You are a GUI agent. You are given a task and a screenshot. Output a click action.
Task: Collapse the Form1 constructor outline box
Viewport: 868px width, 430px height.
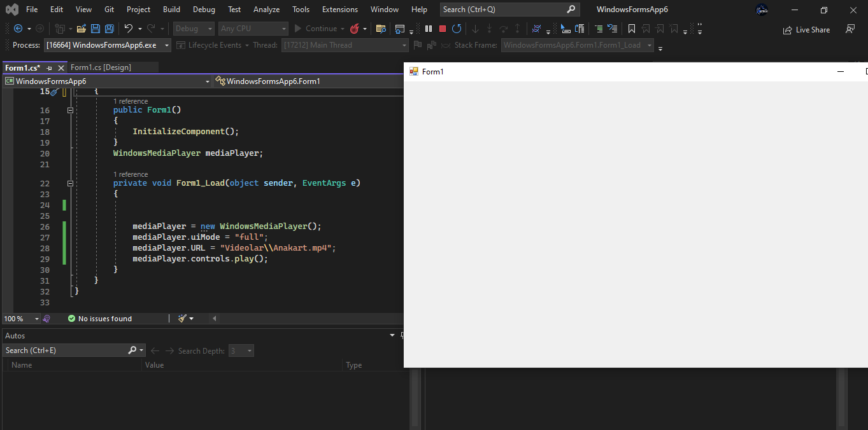[71, 110]
